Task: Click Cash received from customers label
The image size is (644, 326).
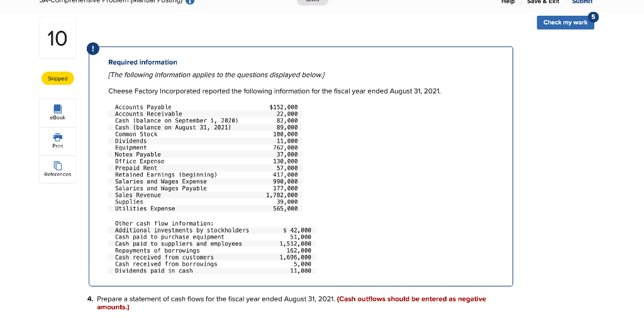Action: click(x=164, y=258)
